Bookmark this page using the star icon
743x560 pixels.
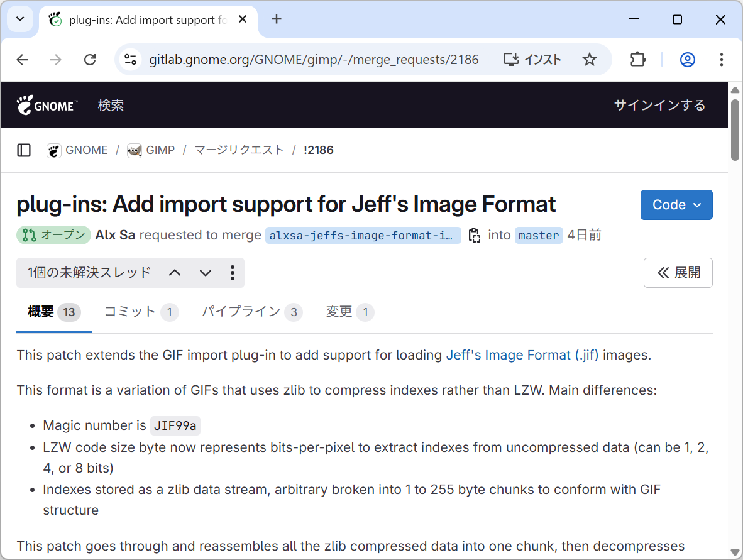(x=590, y=59)
